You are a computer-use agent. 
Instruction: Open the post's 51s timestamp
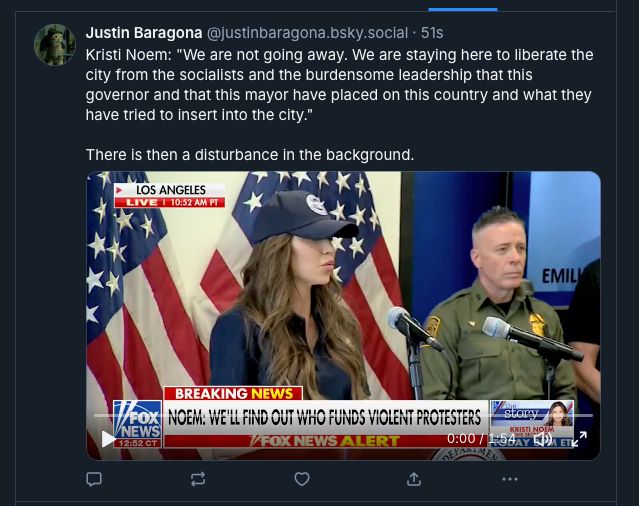click(432, 33)
